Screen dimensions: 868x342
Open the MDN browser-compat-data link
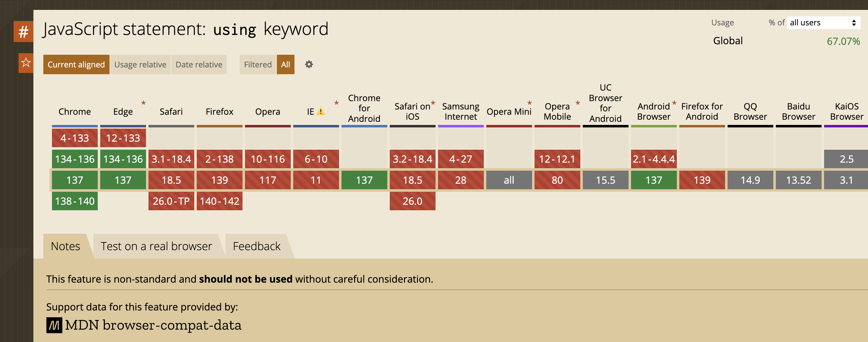click(153, 325)
